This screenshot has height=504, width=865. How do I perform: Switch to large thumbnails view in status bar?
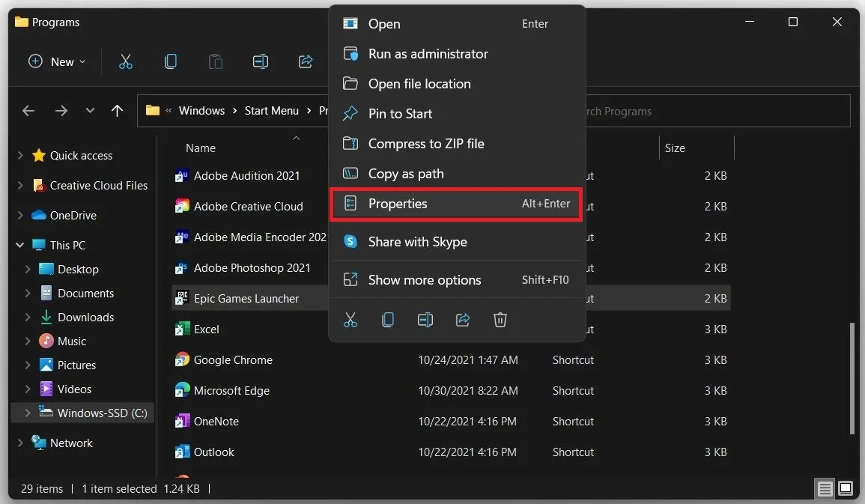846,489
